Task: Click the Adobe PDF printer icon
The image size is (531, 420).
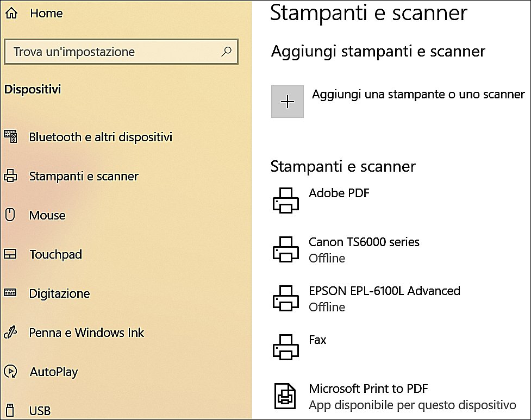Action: 285,199
